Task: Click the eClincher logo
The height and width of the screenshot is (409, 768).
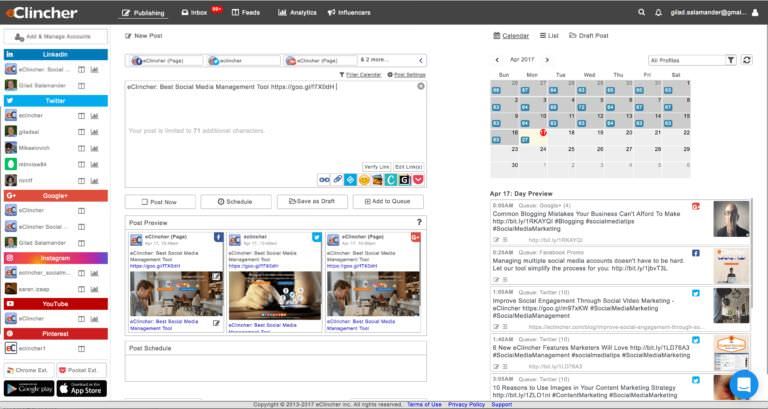Action: tap(42, 13)
